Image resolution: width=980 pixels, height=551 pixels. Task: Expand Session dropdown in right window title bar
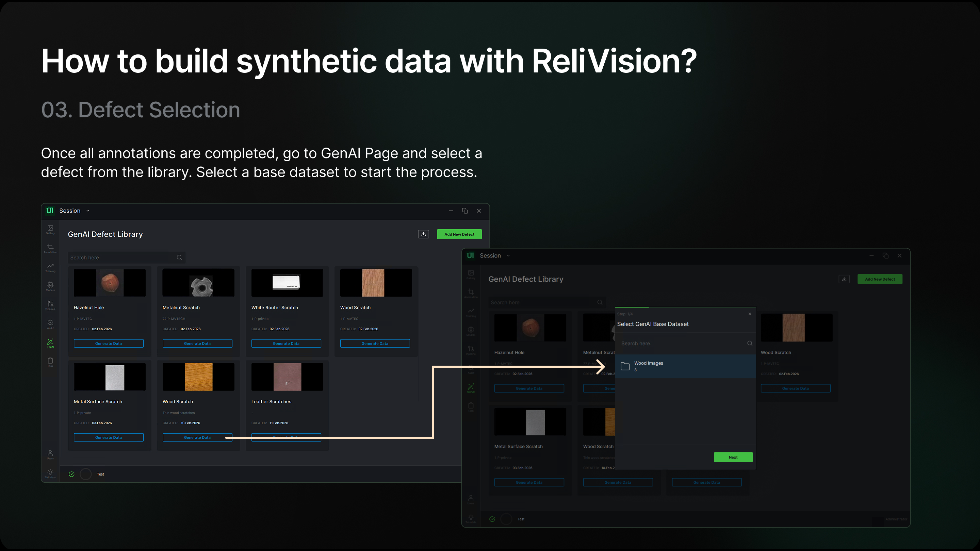(x=508, y=255)
